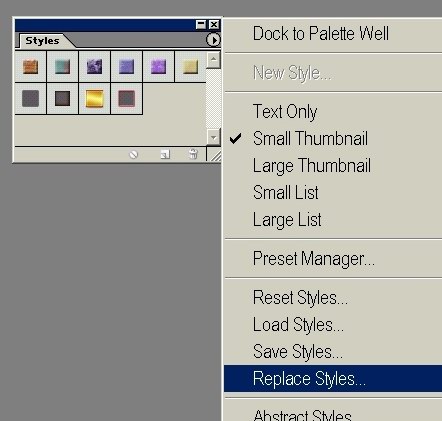
Task: Click the Delete style trash icon
Action: (x=193, y=154)
